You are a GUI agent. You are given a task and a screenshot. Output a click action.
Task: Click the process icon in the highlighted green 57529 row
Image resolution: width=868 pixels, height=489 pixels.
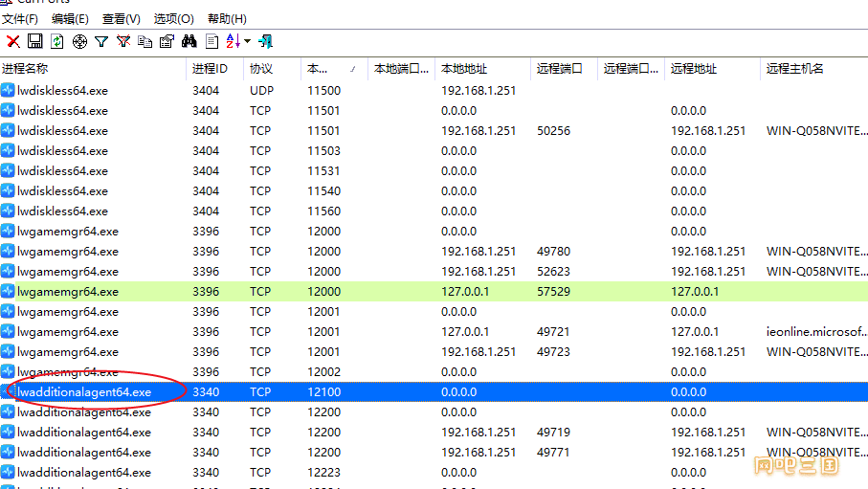click(8, 291)
